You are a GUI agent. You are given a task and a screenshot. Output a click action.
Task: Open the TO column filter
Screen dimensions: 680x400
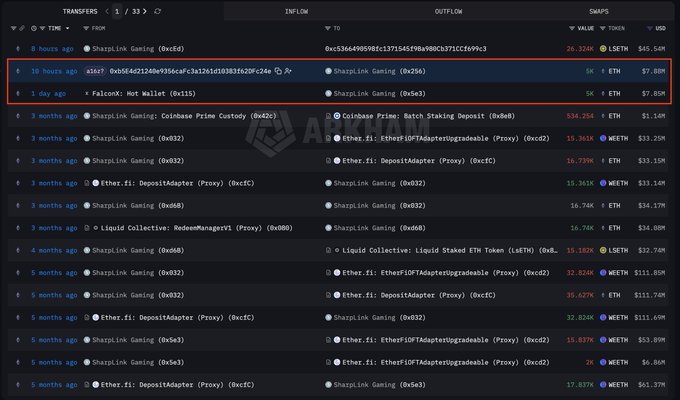(328, 28)
